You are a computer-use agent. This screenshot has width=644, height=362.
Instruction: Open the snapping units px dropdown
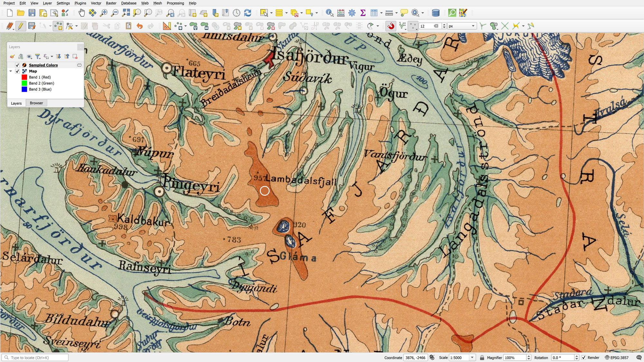click(x=462, y=26)
